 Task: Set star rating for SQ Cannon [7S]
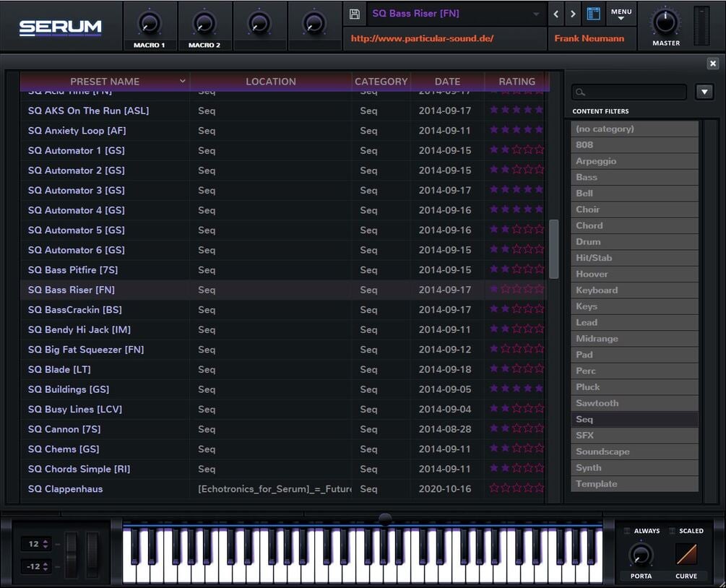(x=517, y=429)
